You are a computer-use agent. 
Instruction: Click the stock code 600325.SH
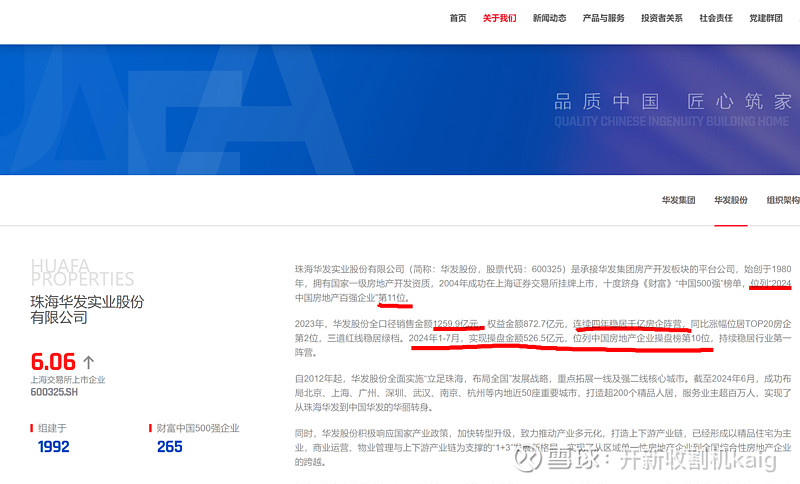pos(54,392)
